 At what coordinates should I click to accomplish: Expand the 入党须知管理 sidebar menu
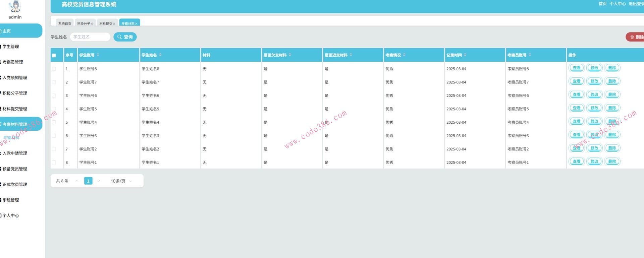pos(21,78)
